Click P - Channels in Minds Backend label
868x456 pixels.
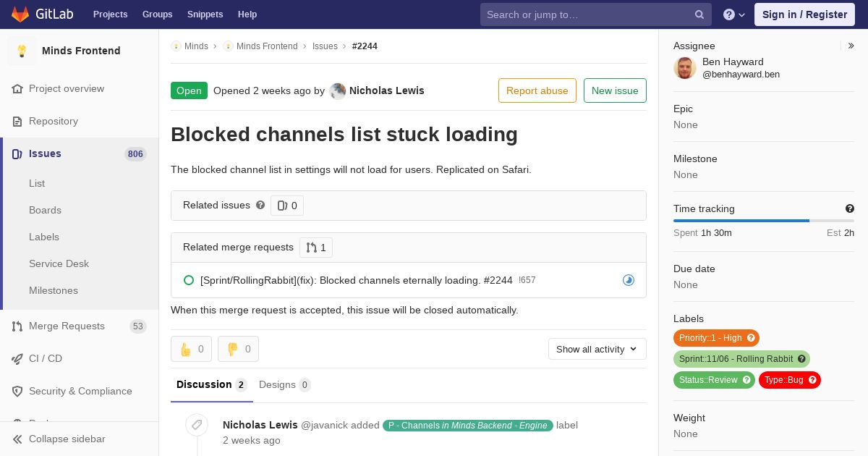click(468, 426)
